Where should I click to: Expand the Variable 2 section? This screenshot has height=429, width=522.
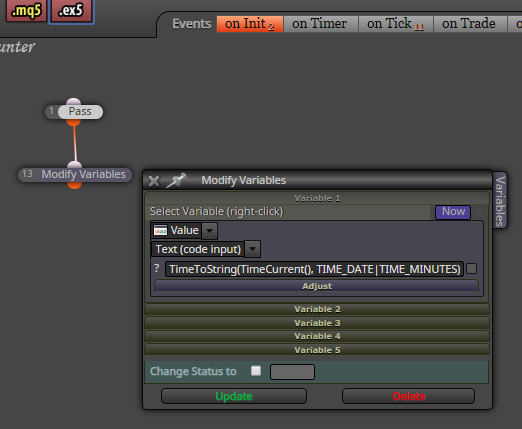coord(317,309)
